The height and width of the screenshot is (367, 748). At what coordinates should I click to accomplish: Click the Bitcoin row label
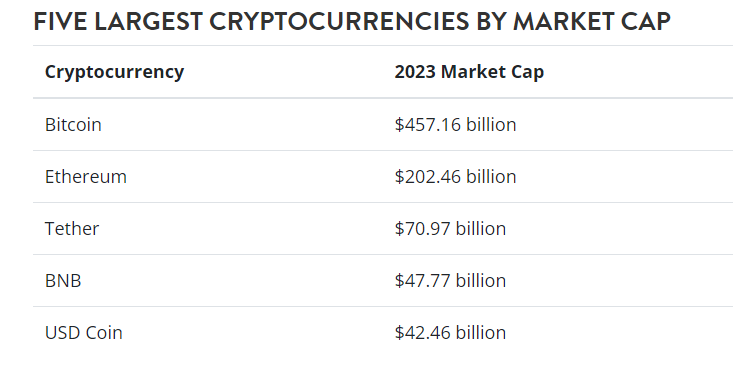point(73,124)
